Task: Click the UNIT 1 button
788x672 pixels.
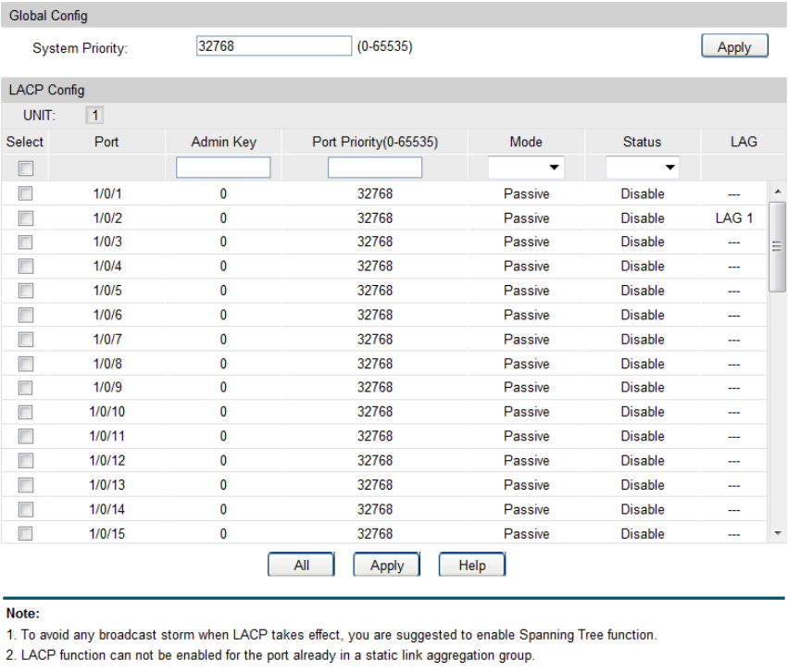Action: (94, 115)
